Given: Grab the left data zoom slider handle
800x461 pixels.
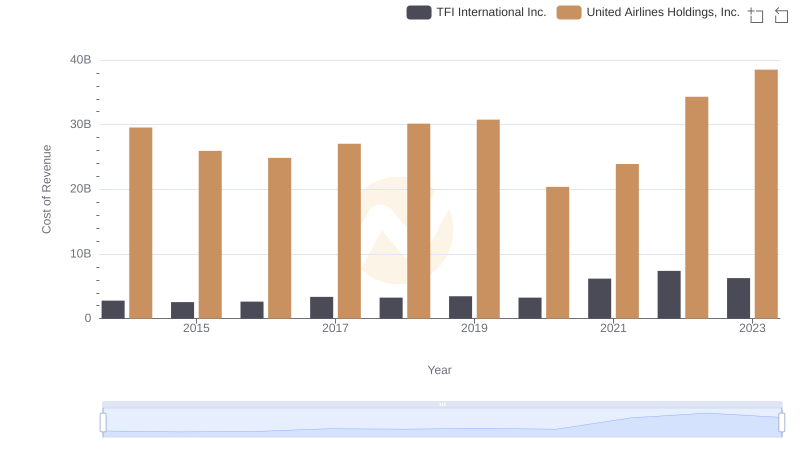Looking at the screenshot, I should [x=103, y=423].
